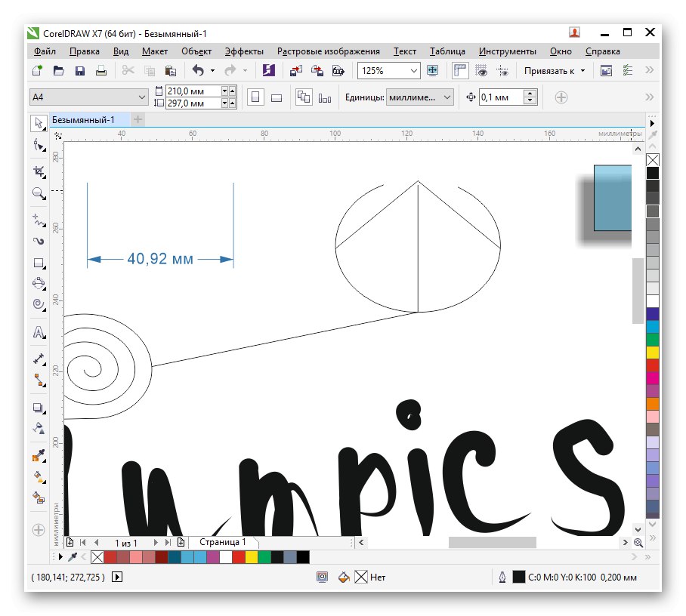Apply layout to current page only

pos(325,98)
